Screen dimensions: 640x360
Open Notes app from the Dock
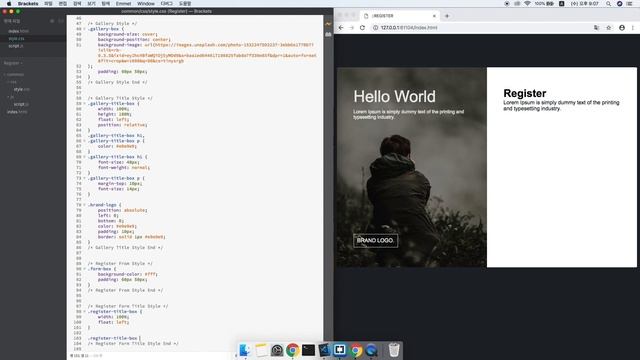coord(261,350)
